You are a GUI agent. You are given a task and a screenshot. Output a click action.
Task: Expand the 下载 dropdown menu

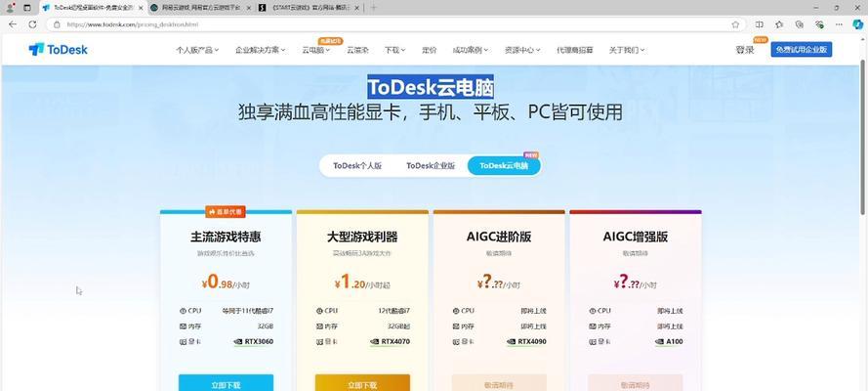[395, 50]
